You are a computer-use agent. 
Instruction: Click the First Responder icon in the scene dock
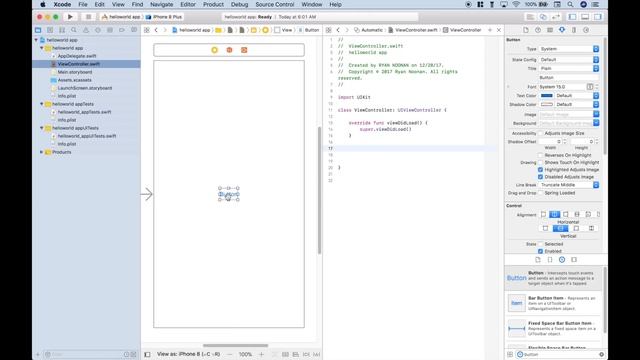(229, 50)
